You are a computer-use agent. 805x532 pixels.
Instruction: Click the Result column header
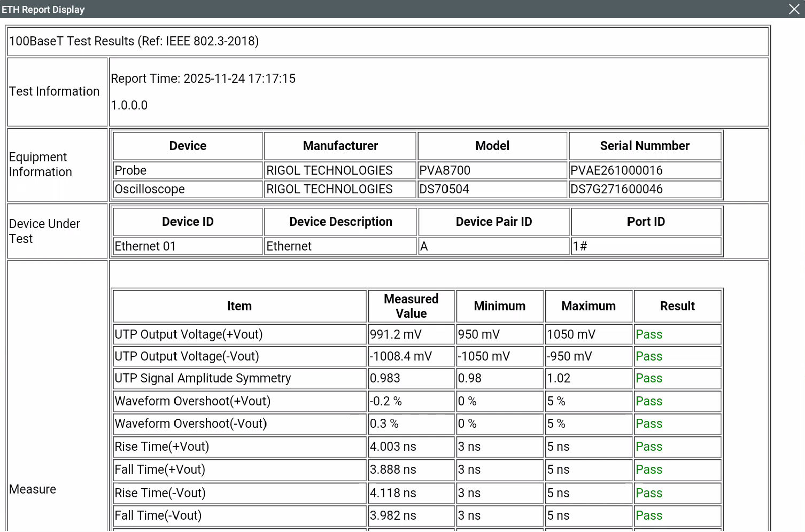click(677, 306)
